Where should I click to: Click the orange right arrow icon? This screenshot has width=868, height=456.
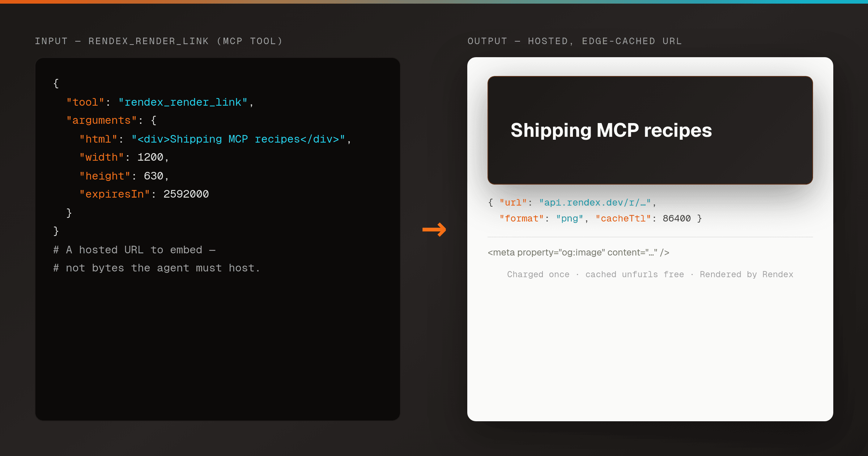coord(434,229)
